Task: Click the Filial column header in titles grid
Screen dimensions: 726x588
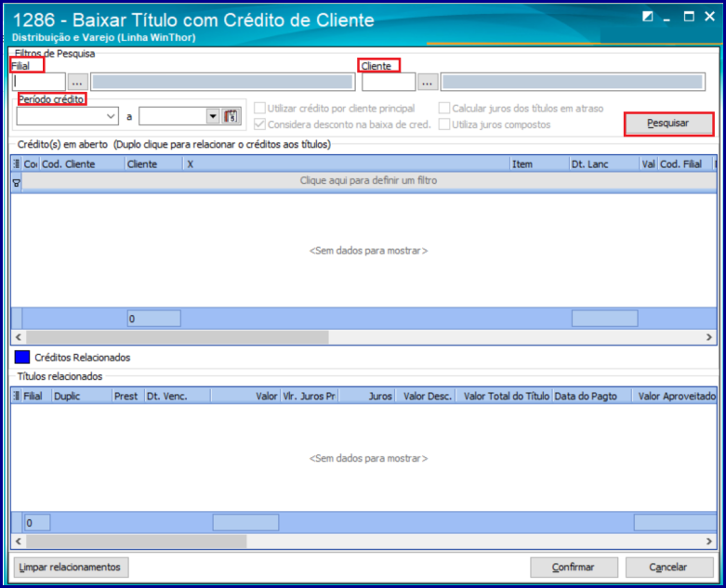Action: click(x=36, y=397)
